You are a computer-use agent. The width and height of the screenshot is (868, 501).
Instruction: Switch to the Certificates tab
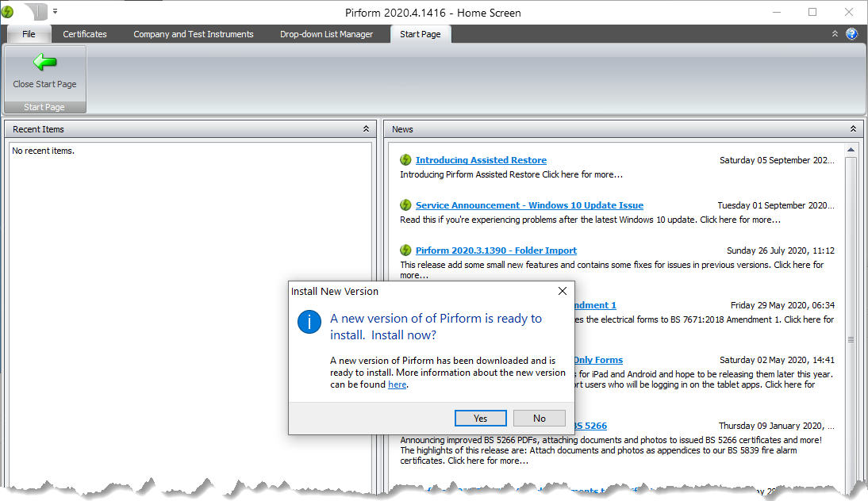tap(85, 34)
